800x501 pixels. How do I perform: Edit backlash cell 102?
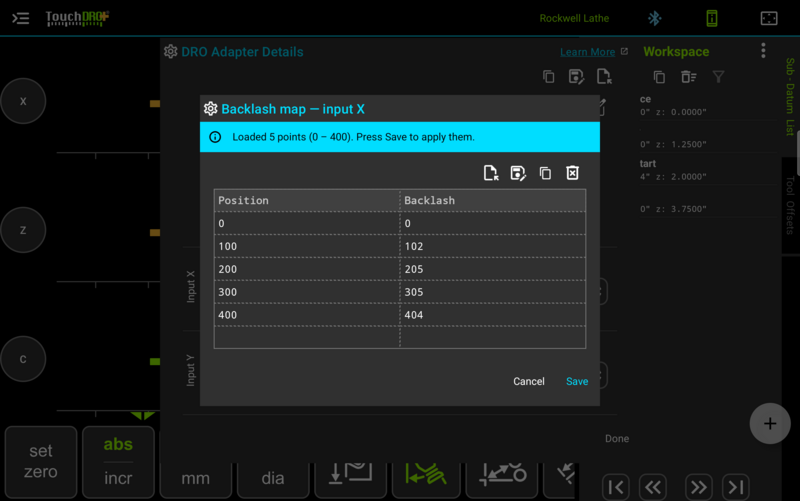click(x=493, y=246)
